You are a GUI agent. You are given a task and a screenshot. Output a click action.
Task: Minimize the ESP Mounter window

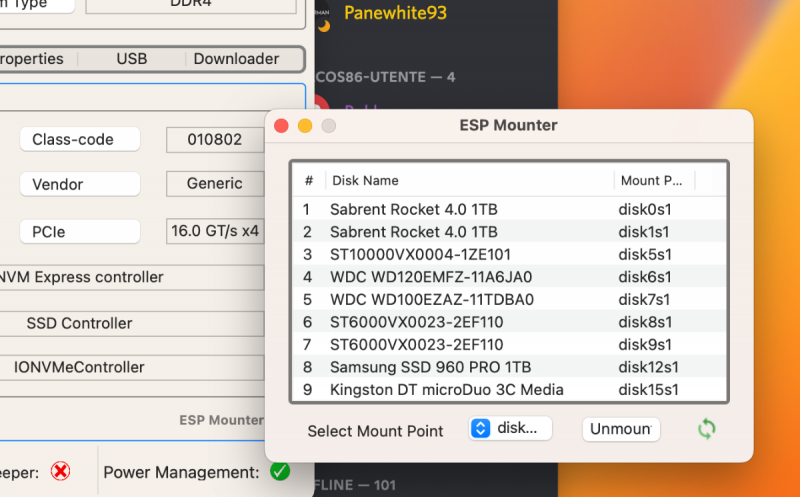(x=305, y=126)
